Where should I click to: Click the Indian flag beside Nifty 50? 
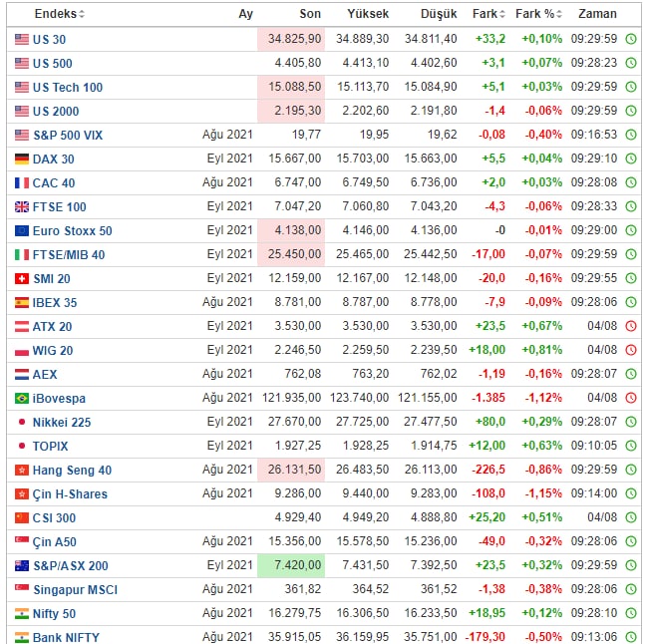22,613
